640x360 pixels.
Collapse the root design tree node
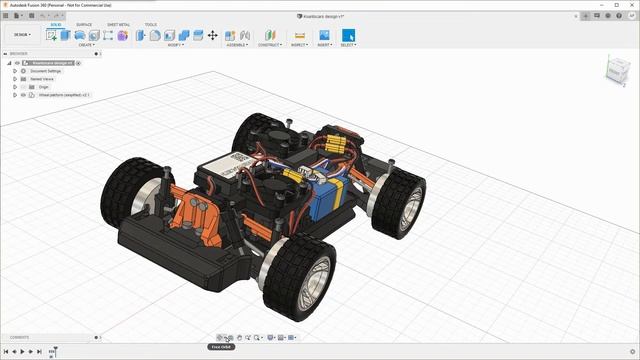tap(9, 63)
